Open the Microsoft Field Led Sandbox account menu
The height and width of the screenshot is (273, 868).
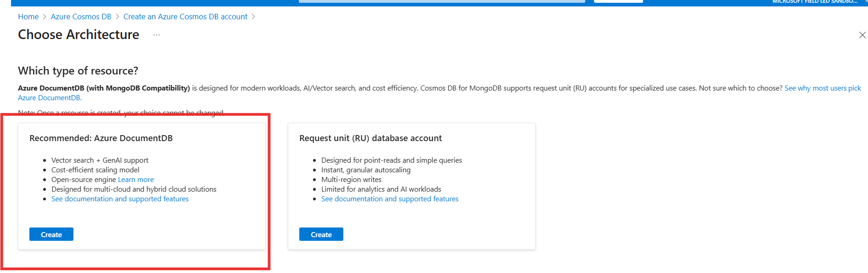click(814, 2)
